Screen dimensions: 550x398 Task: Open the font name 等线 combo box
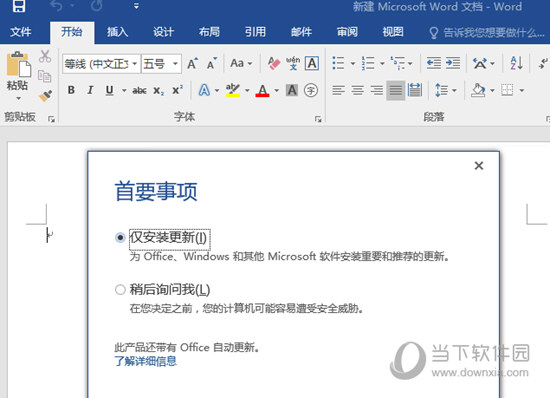pos(101,64)
